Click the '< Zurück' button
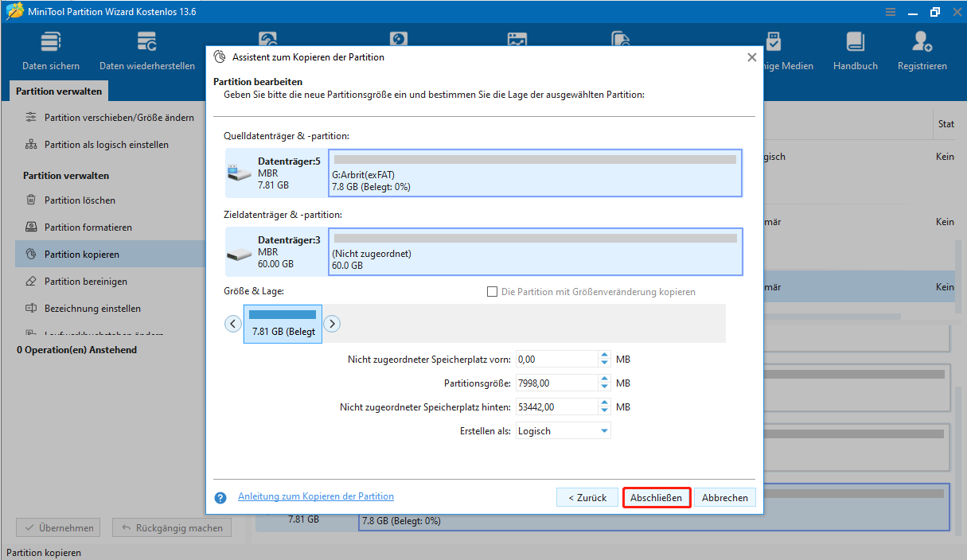The height and width of the screenshot is (560, 967). tap(587, 498)
